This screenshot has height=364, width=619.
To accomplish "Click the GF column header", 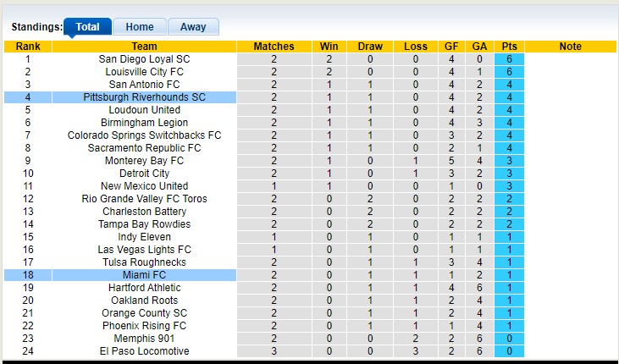I will (x=452, y=47).
